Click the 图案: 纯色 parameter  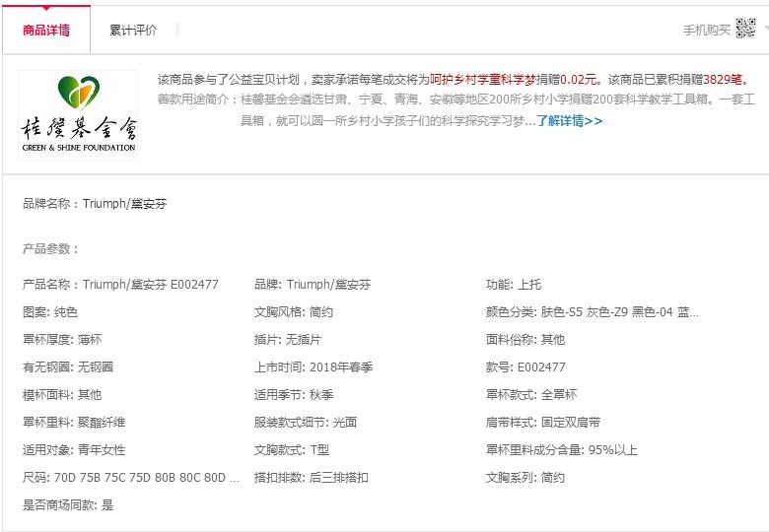[x=50, y=311]
